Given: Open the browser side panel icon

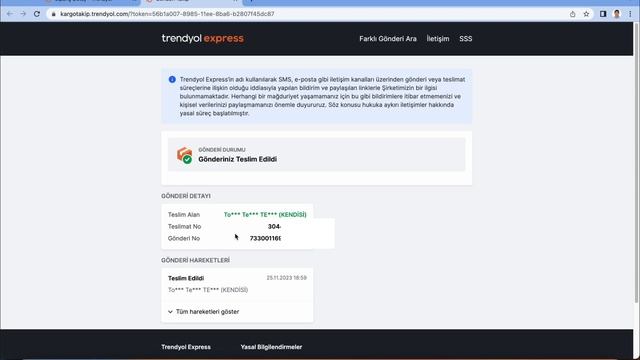Looking at the screenshot, I should coord(603,14).
